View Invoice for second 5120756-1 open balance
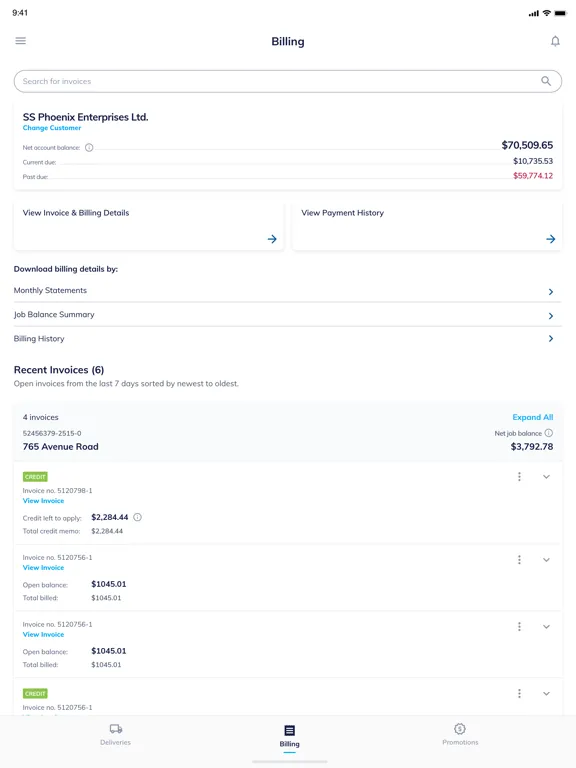Viewport: 576px width, 768px height. pos(43,634)
